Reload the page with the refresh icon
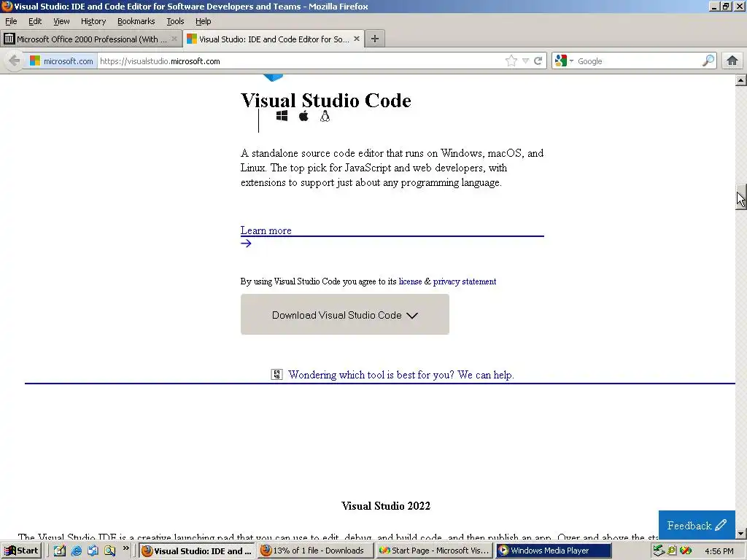Viewport: 747px width, 560px height. click(538, 61)
